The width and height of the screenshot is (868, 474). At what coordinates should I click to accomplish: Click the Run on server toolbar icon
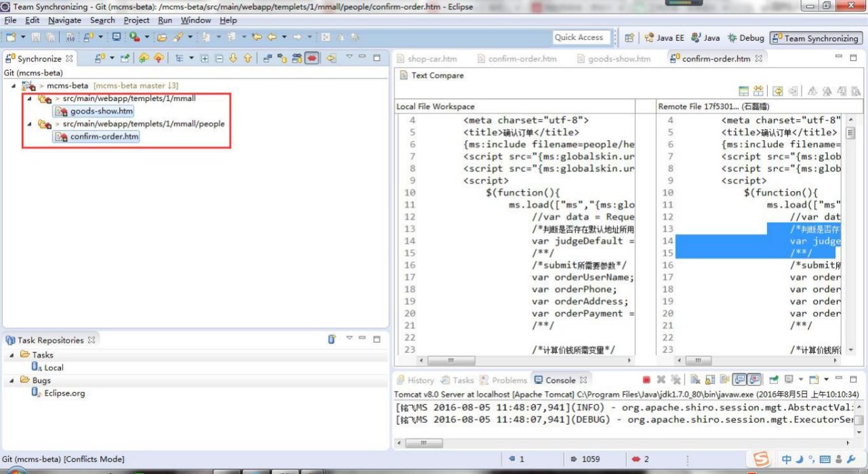(134, 37)
